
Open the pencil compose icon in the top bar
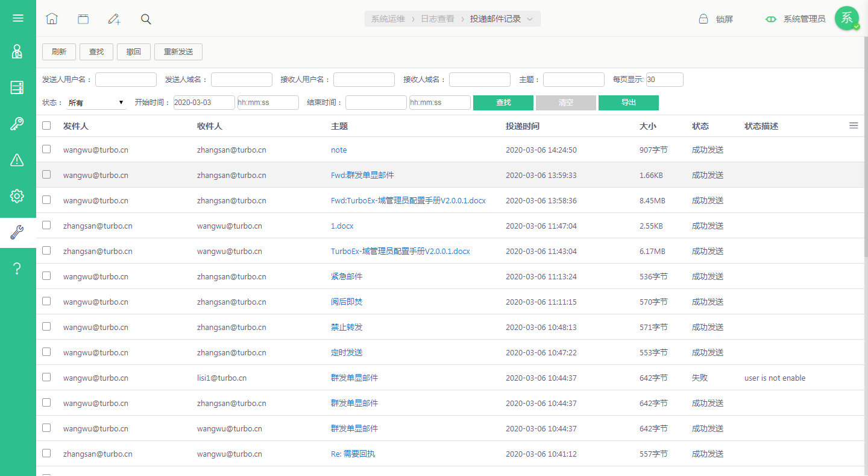(x=115, y=19)
